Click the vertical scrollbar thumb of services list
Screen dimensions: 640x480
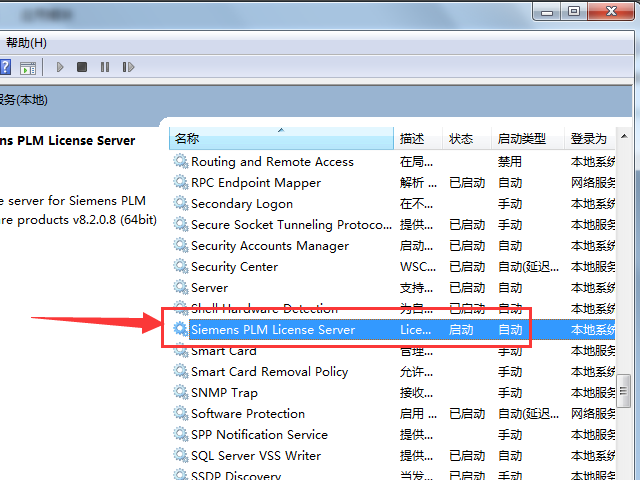[623, 391]
